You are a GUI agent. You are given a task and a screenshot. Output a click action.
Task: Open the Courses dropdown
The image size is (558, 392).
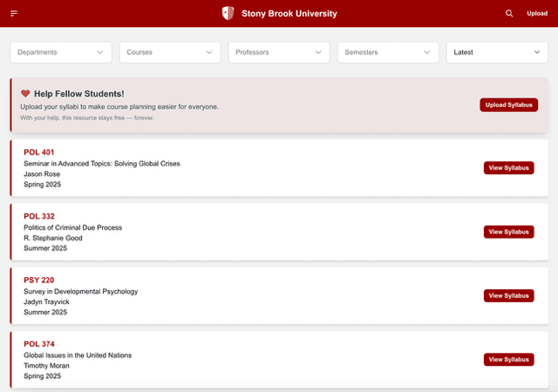coord(170,52)
